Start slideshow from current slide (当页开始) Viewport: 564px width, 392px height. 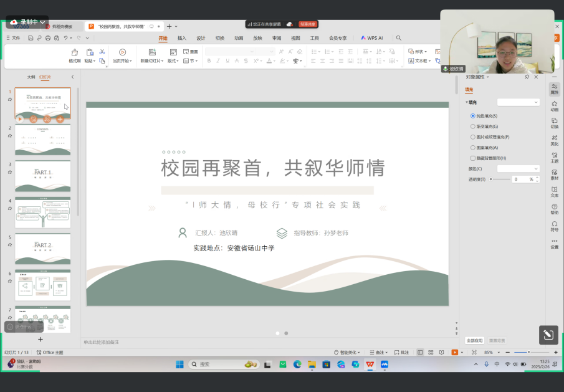pos(122,52)
